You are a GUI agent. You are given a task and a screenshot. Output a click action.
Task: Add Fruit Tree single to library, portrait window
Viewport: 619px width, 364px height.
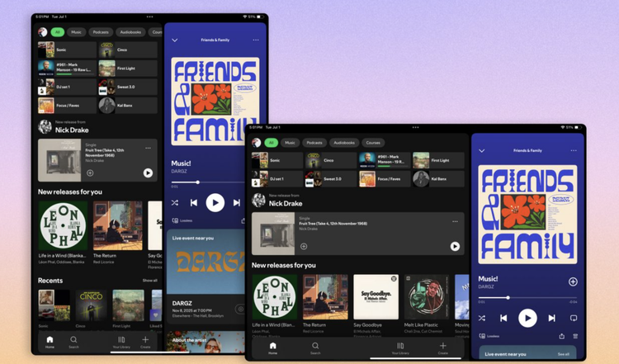(x=90, y=173)
